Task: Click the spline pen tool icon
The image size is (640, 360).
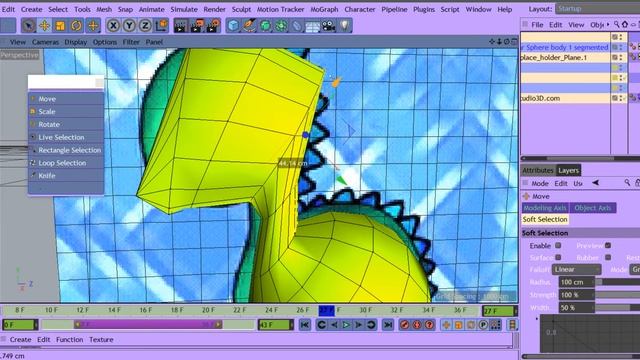Action: 249,26
